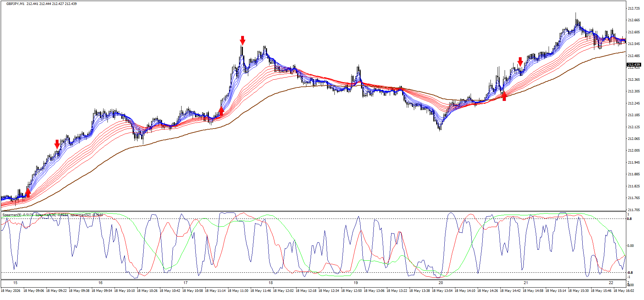The image size is (644, 300).
Task: Click the red up arrow at chart start
Action: [28, 193]
